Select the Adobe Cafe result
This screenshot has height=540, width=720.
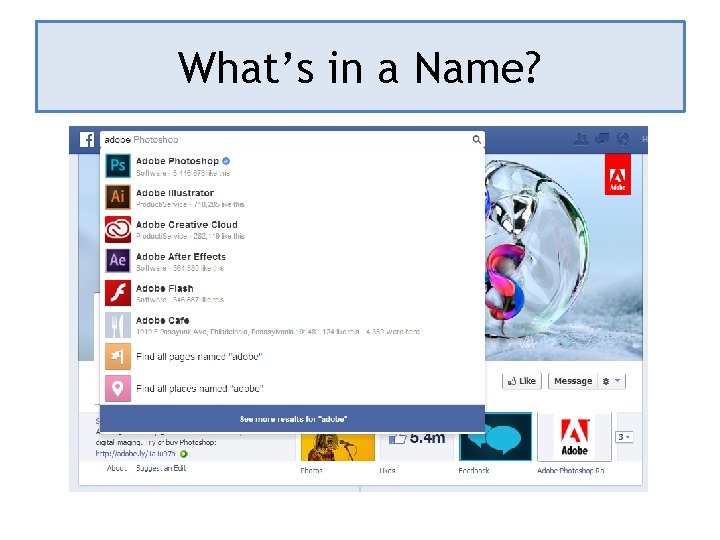292,325
